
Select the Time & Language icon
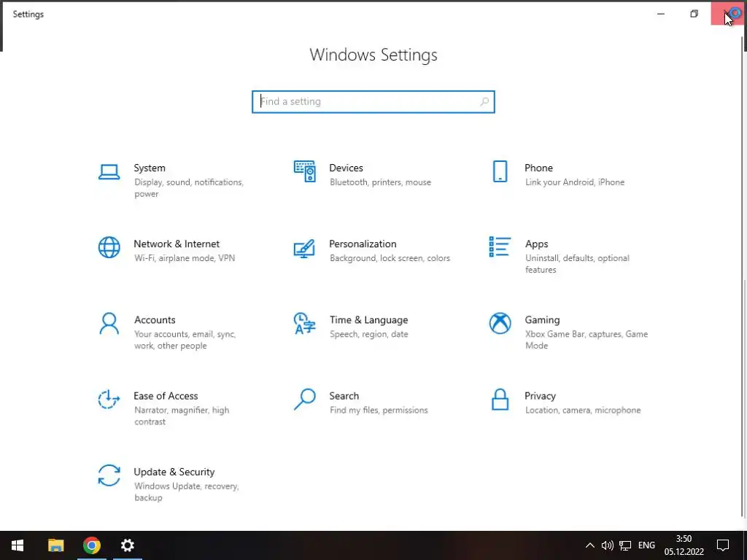coord(304,324)
